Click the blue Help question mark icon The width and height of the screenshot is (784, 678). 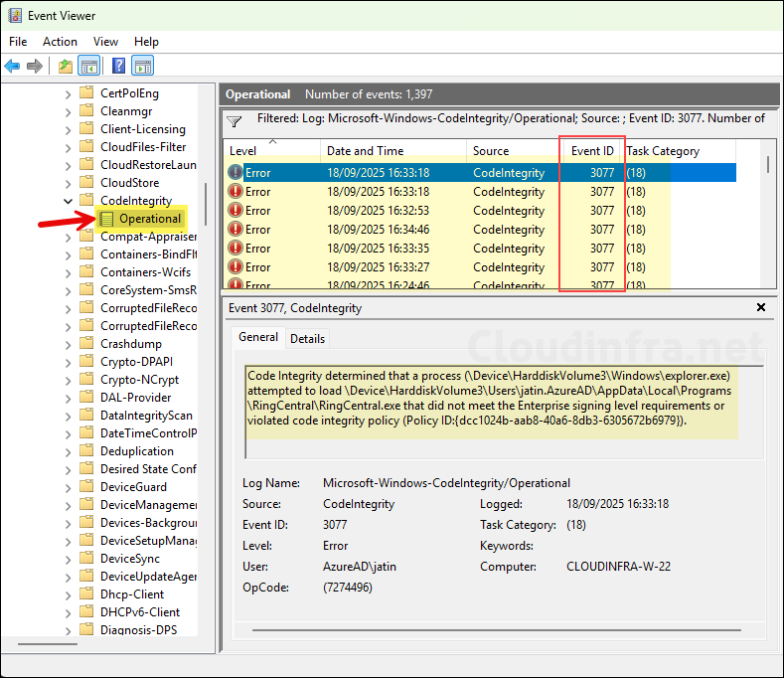(118, 67)
